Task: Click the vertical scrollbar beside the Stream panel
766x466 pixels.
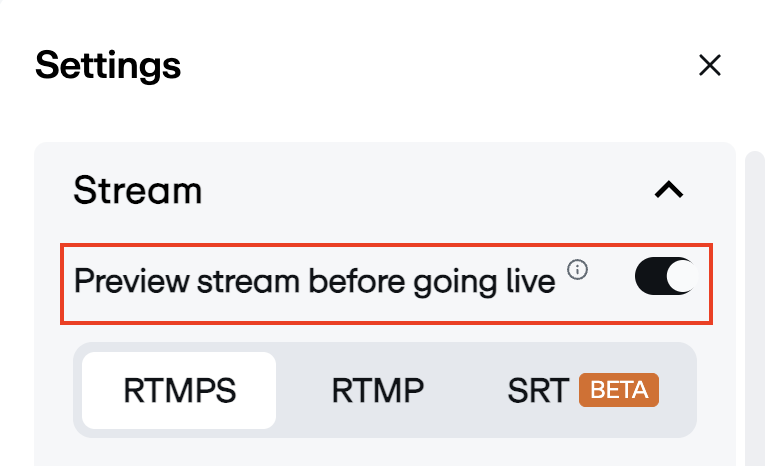Action: click(755, 300)
